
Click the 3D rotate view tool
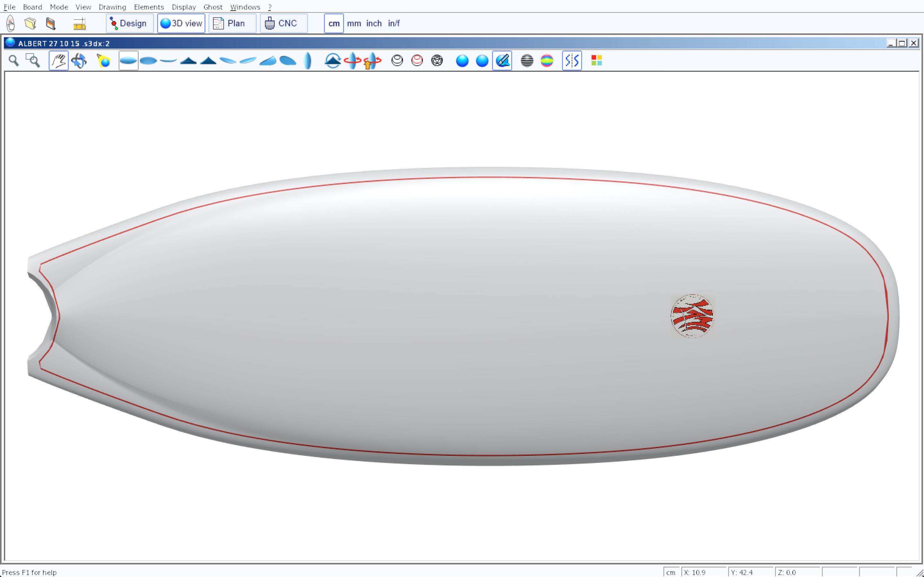[79, 61]
